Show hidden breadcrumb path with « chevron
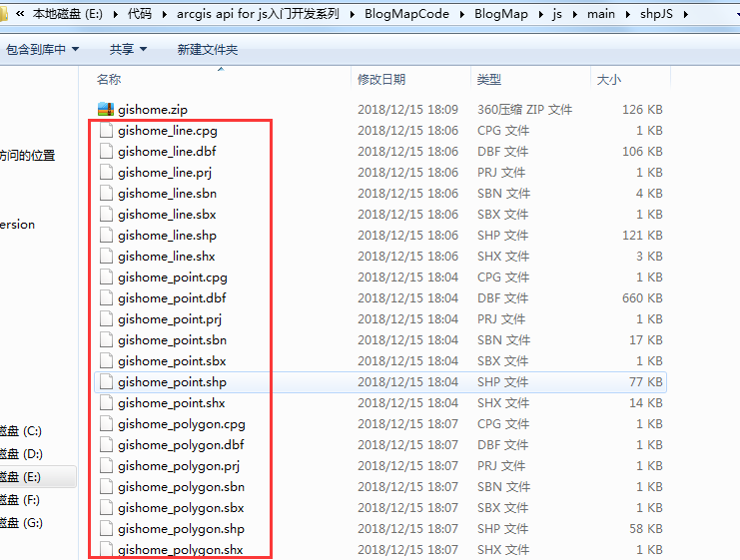Screen dimensions: 740x560 tap(20, 14)
